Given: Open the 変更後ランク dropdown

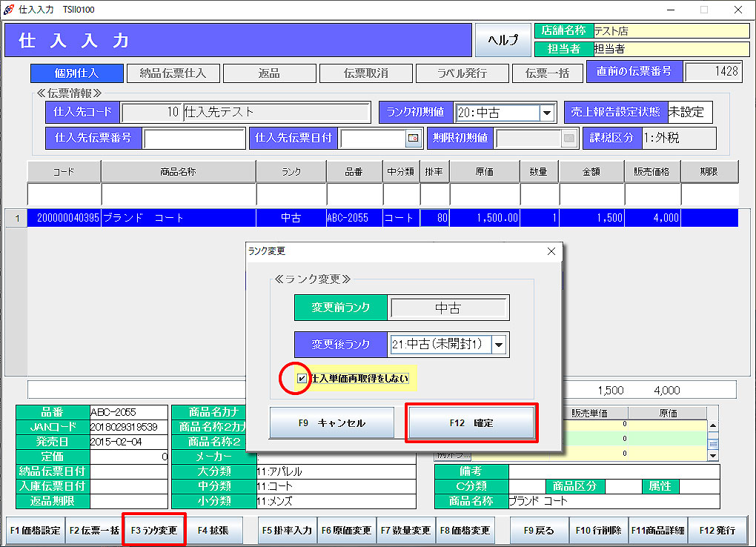Looking at the screenshot, I should coord(499,344).
